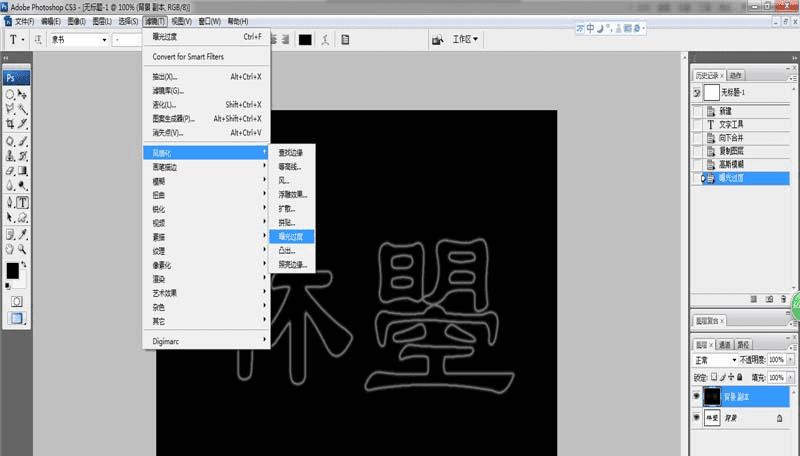This screenshot has height=456, width=800.
Task: Click the warp text icon
Action: click(325, 40)
